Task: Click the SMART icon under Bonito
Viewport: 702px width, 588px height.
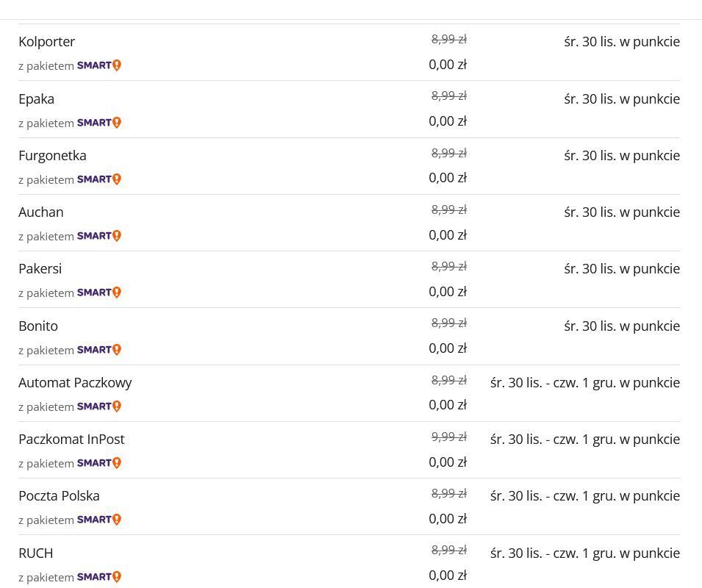Action: [99, 350]
